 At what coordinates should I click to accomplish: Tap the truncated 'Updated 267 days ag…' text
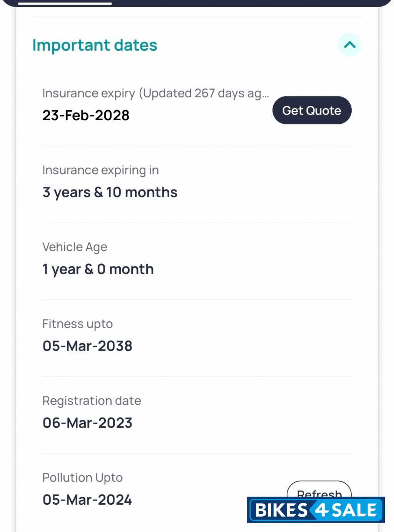(204, 93)
